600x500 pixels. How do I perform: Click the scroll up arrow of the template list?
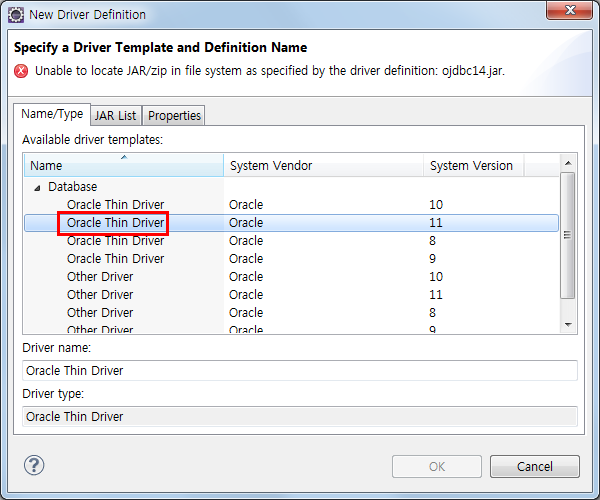click(568, 163)
